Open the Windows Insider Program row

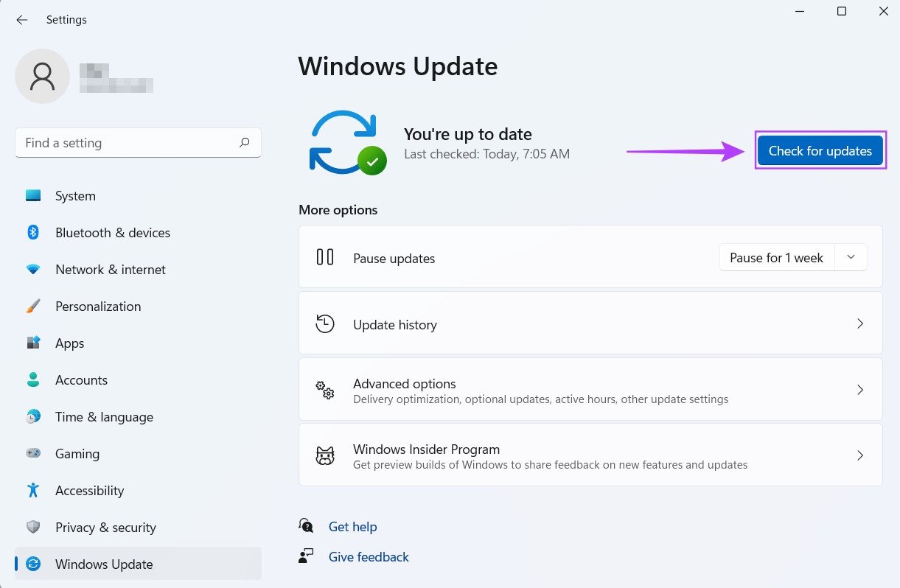[590, 455]
